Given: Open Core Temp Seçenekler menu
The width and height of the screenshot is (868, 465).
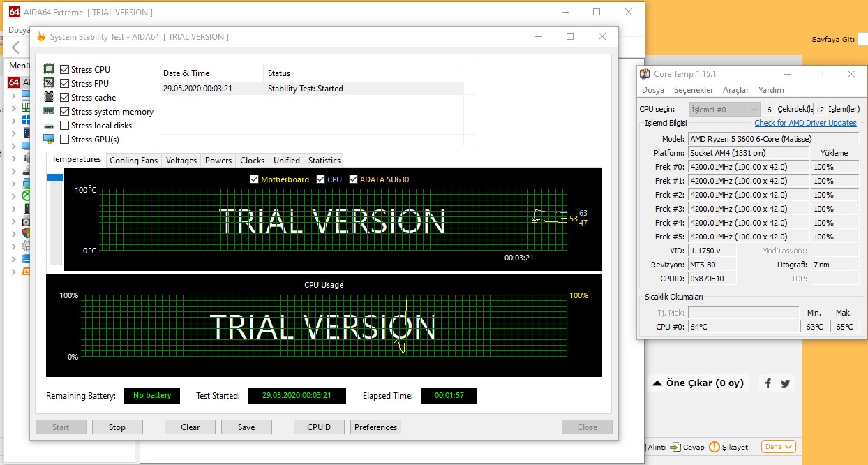Looking at the screenshot, I should [694, 90].
